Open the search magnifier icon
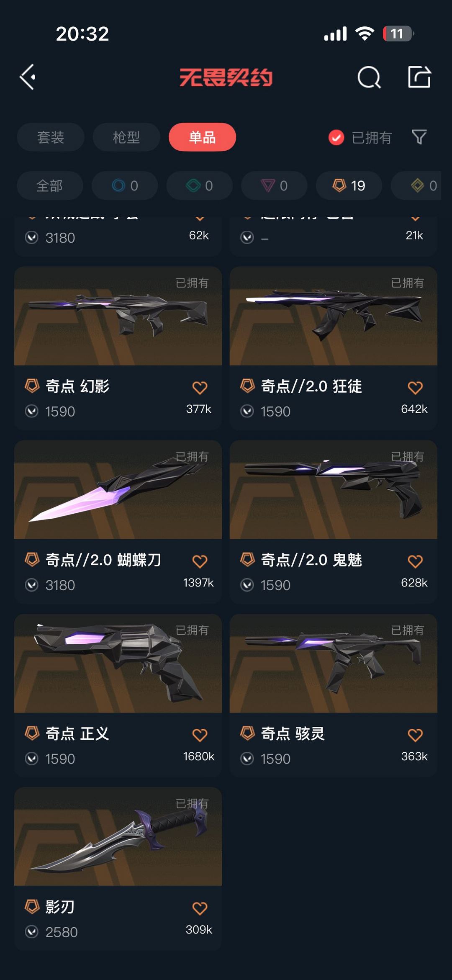Image resolution: width=452 pixels, height=980 pixels. click(369, 77)
